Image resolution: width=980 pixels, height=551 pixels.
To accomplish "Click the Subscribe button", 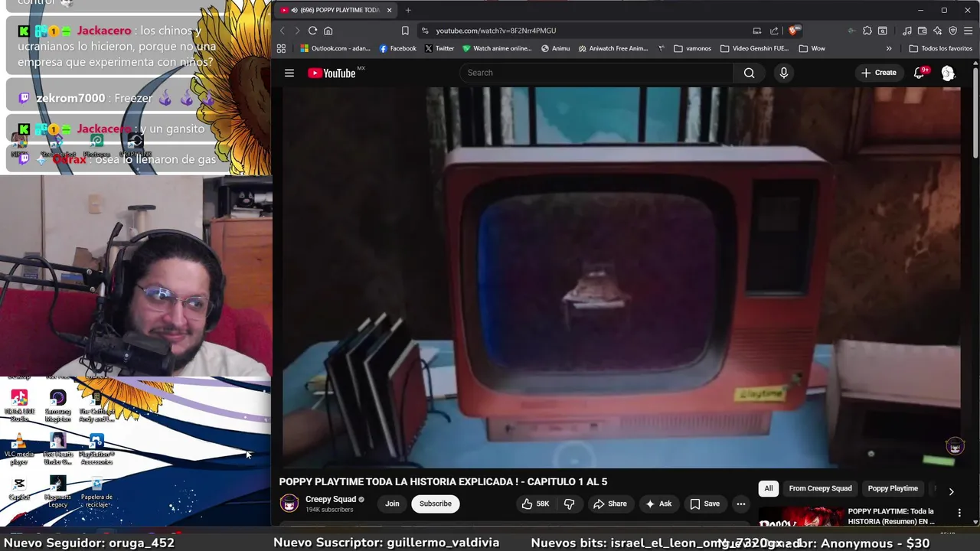I will point(435,504).
